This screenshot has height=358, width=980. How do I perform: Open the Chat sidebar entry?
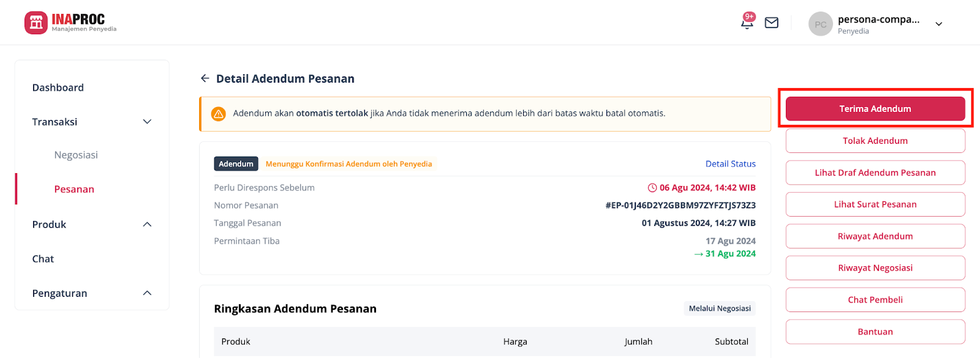click(x=42, y=258)
